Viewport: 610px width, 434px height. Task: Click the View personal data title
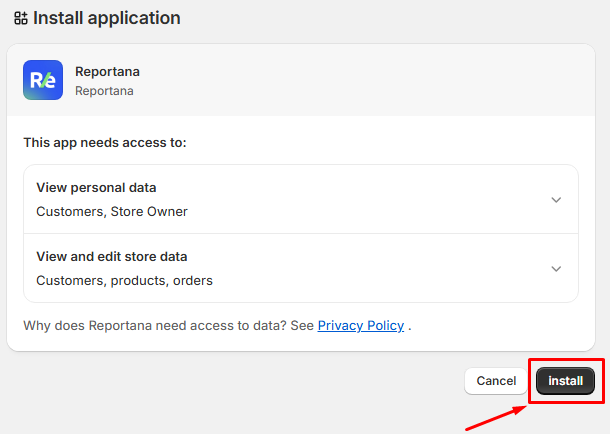tap(96, 187)
